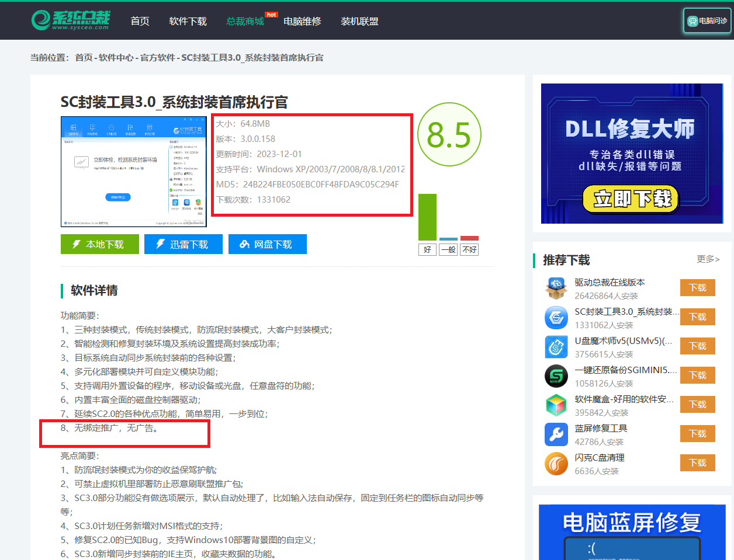Viewport: 734px width, 560px height.
Task: Click the 闪克C盘清理 app icon
Action: pyautogui.click(x=556, y=464)
